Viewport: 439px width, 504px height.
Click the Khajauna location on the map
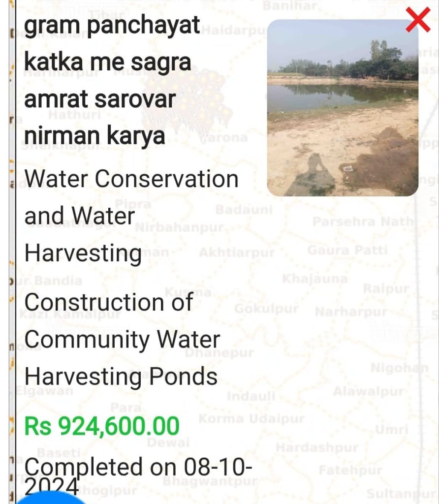pyautogui.click(x=314, y=279)
